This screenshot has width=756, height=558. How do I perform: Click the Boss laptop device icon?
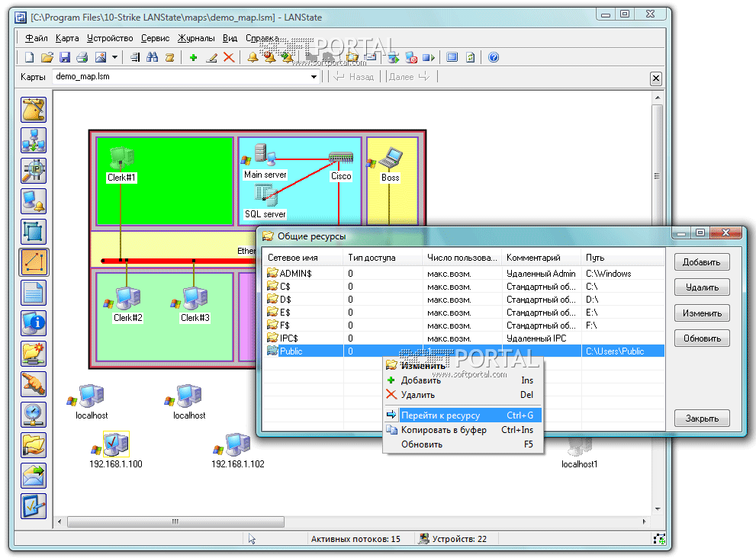(391, 157)
